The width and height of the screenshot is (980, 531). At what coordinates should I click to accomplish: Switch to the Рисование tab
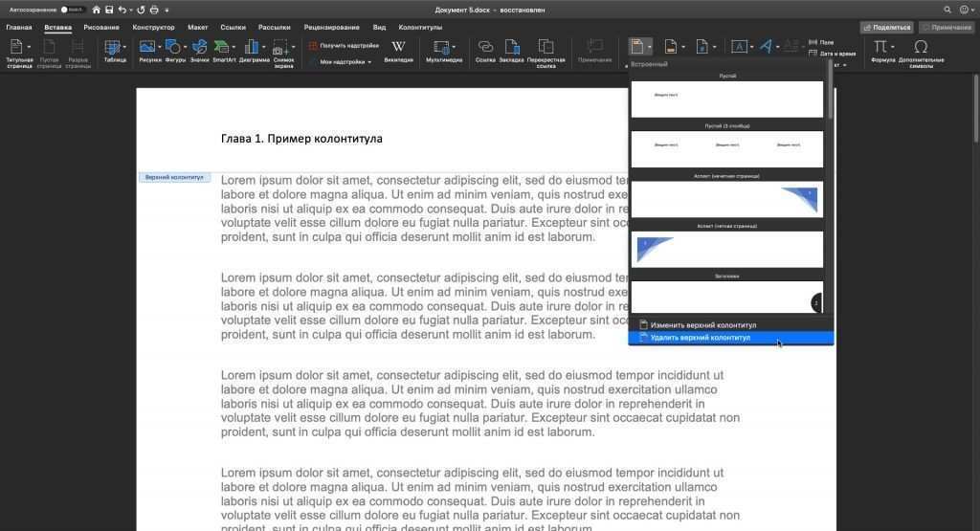[101, 28]
